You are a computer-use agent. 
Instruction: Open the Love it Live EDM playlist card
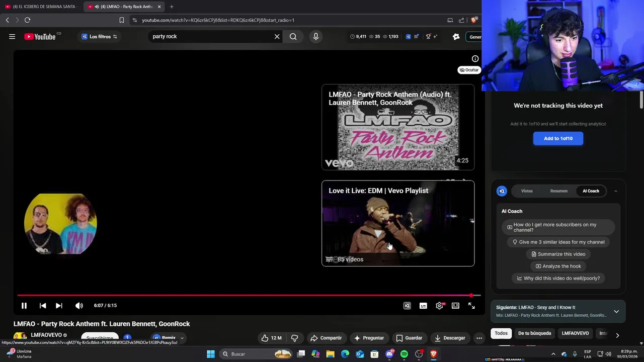pyautogui.click(x=398, y=223)
